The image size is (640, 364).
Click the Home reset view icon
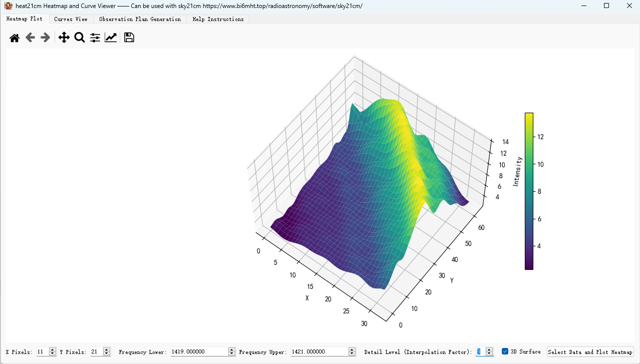[15, 38]
